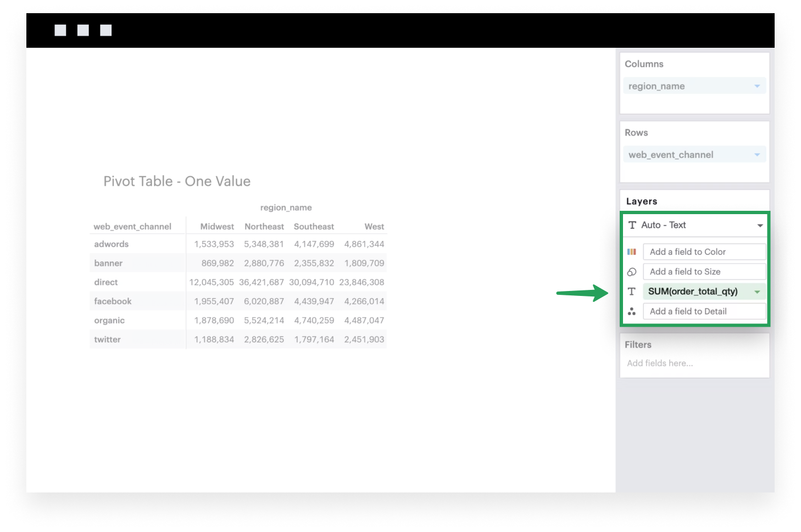Open SUM(order_total_qty) pill dropdown arrow

[757, 292]
